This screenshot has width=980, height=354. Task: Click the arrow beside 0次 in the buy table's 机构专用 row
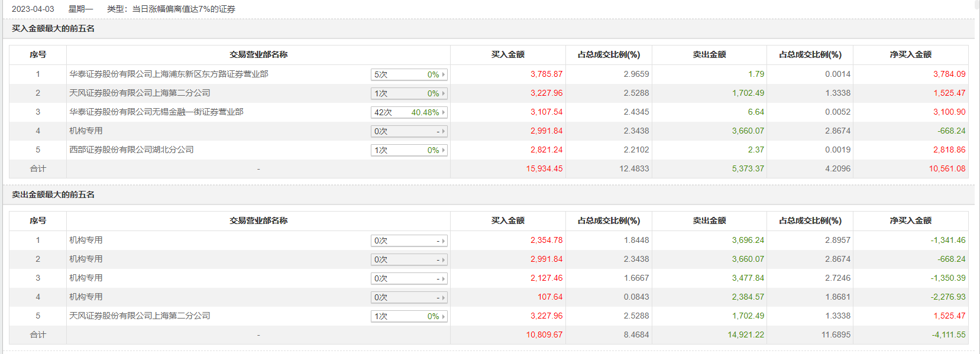click(x=443, y=131)
